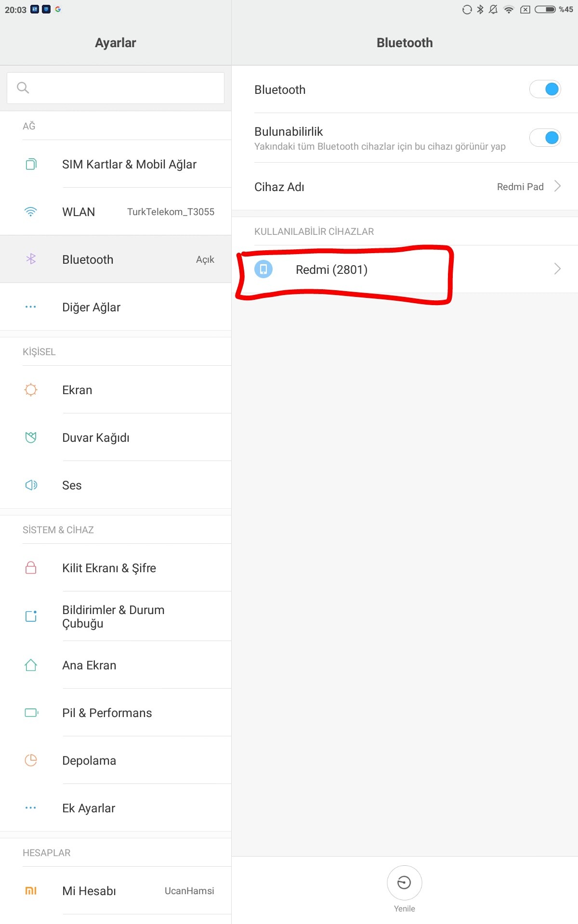Click the Bildirimler notification icon
Viewport: 578px width, 924px height.
31,616
